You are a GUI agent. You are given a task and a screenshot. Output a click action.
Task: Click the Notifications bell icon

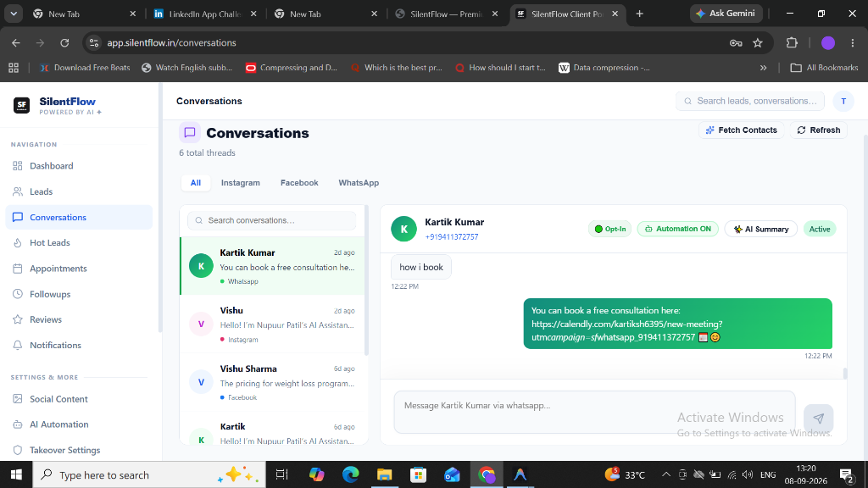(x=18, y=346)
